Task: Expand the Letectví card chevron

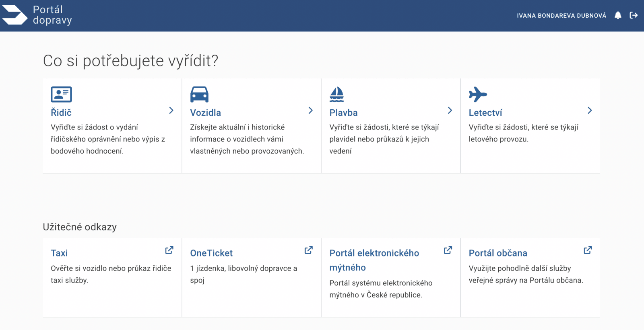Action: [590, 110]
